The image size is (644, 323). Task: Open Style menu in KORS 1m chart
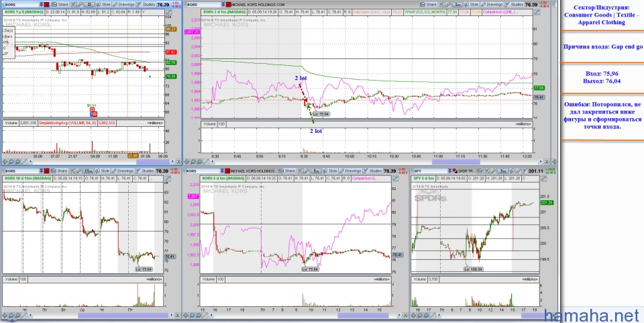click(472, 5)
